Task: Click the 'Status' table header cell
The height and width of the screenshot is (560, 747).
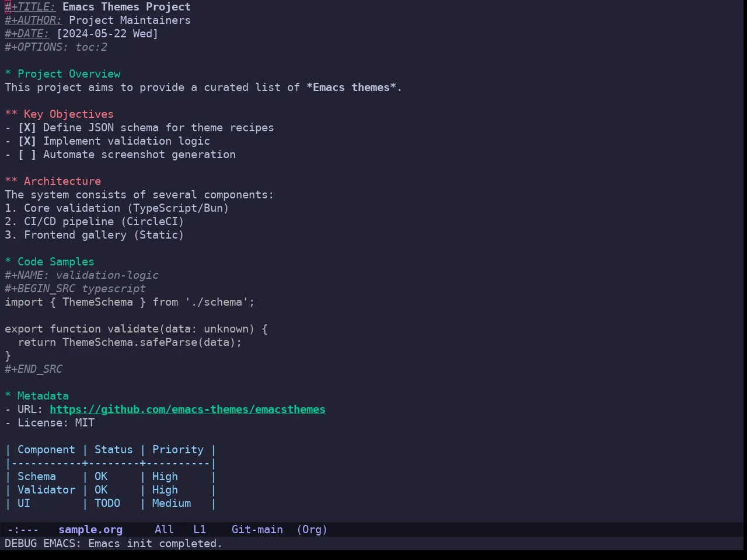Action: point(114,450)
